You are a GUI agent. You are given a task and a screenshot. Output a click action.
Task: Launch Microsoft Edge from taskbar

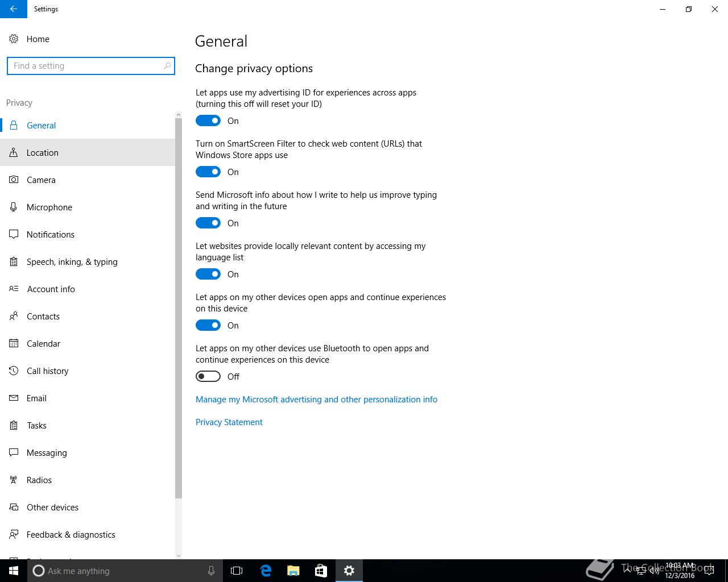[266, 571]
